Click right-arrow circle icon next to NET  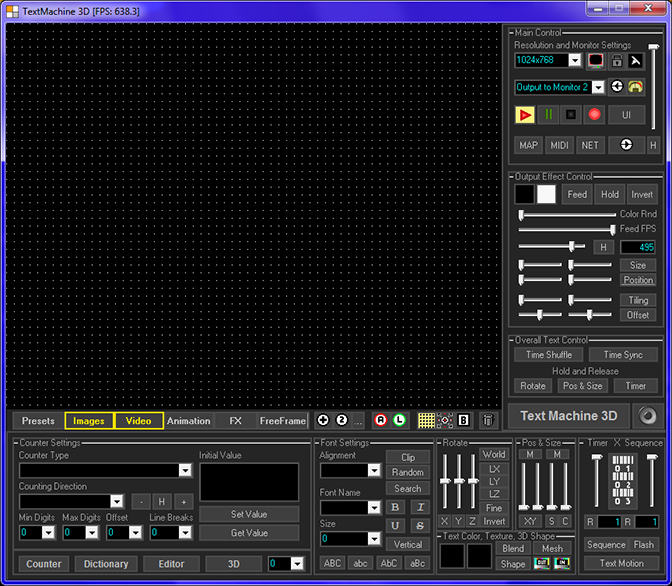tap(626, 145)
